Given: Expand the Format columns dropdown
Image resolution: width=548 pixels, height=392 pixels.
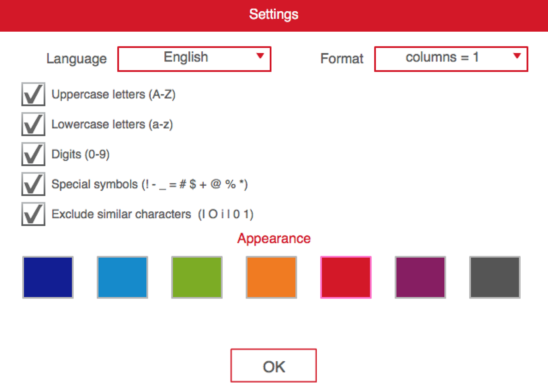Looking at the screenshot, I should click(x=451, y=59).
